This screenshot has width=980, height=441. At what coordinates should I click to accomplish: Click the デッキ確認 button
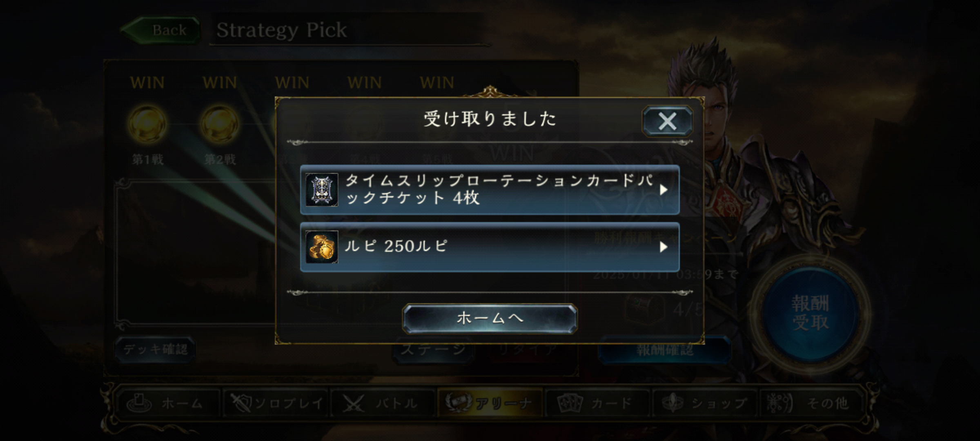[x=155, y=350]
